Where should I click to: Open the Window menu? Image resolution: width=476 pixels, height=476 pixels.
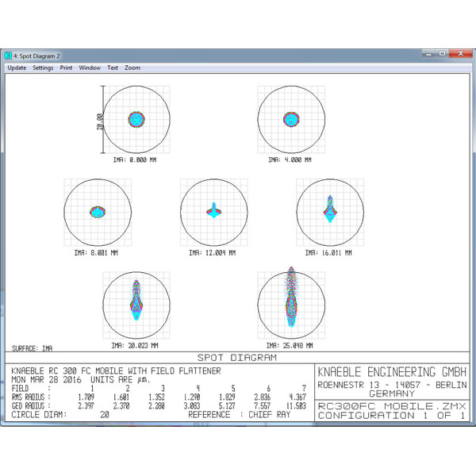tap(90, 67)
